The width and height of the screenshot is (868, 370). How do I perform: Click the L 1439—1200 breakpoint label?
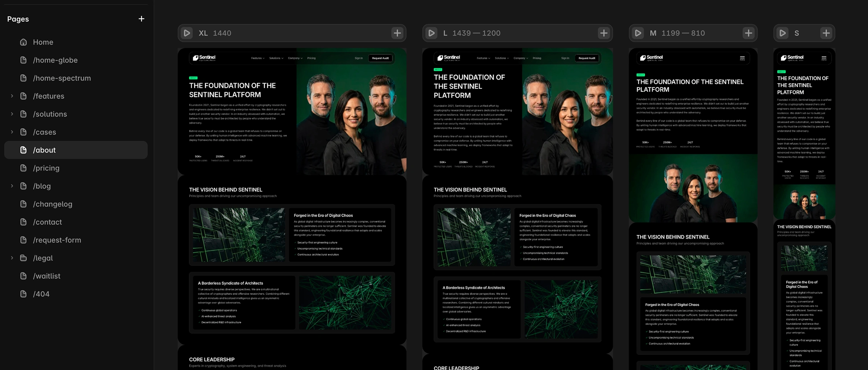pyautogui.click(x=472, y=33)
